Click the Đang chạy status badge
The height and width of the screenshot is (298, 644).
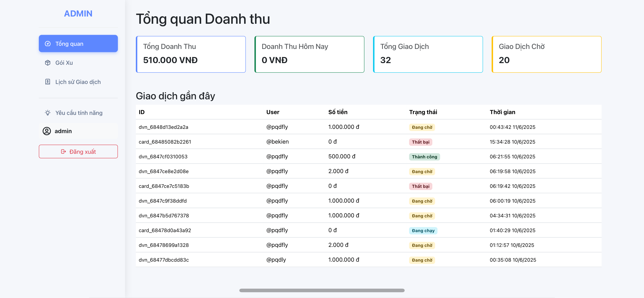pos(423,230)
